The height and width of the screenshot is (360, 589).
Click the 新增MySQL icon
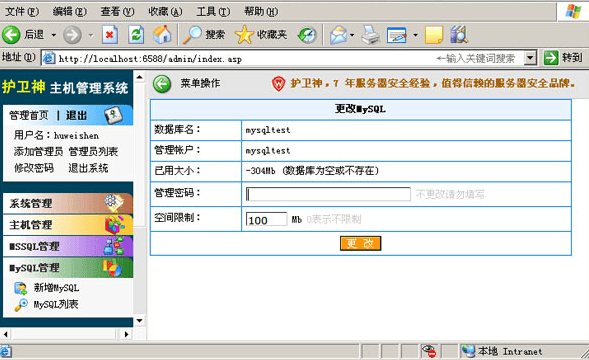pyautogui.click(x=21, y=288)
